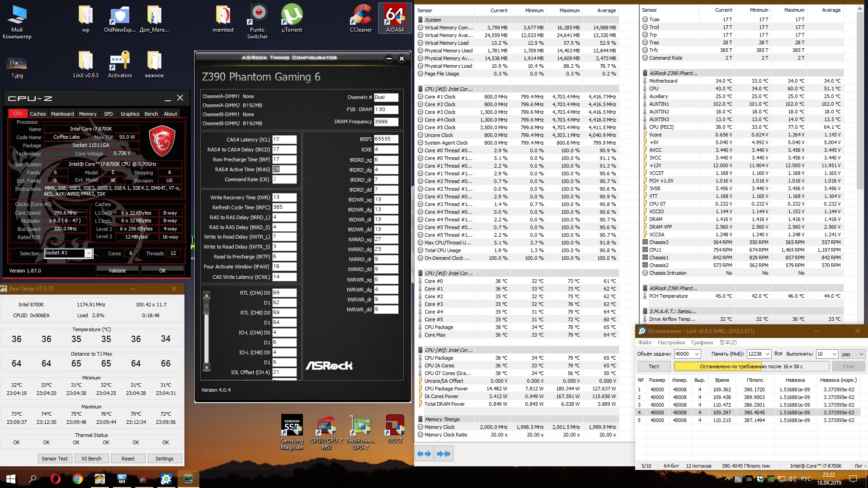Switch to the Mainboard tab in CPU-Z
This screenshot has height=488, width=868.
[x=62, y=114]
